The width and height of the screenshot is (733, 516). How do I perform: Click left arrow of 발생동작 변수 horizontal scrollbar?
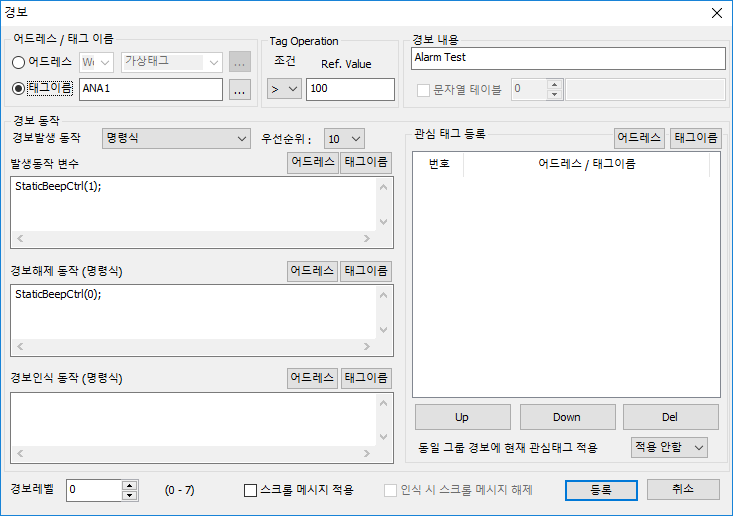coord(20,238)
